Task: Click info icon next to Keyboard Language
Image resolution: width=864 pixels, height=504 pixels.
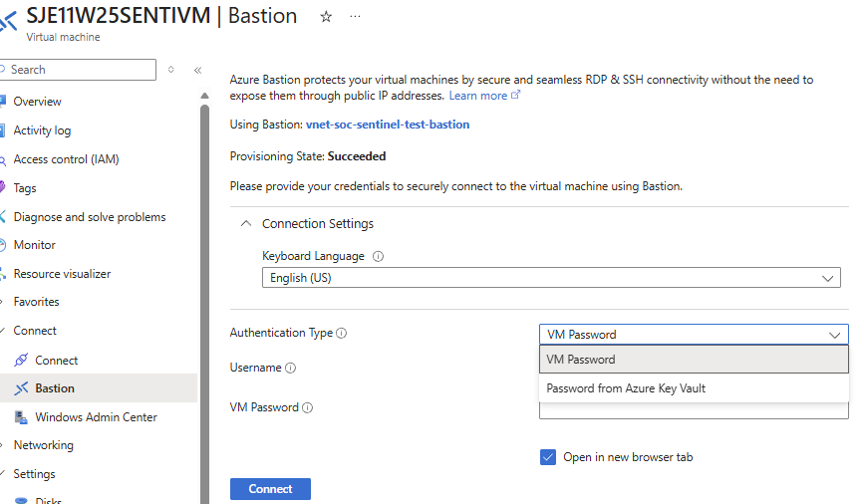Action: pyautogui.click(x=378, y=256)
